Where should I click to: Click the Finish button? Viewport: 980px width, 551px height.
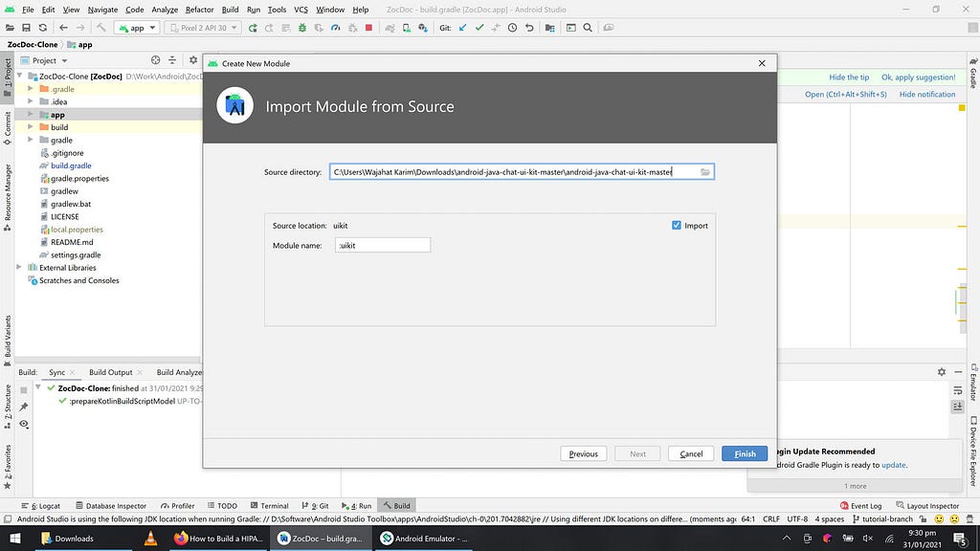coord(745,453)
